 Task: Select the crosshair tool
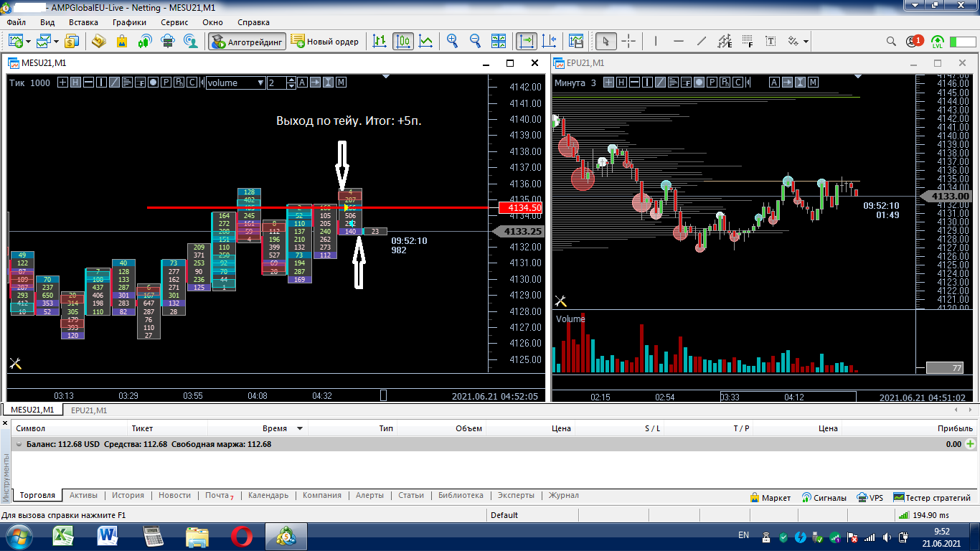point(628,41)
